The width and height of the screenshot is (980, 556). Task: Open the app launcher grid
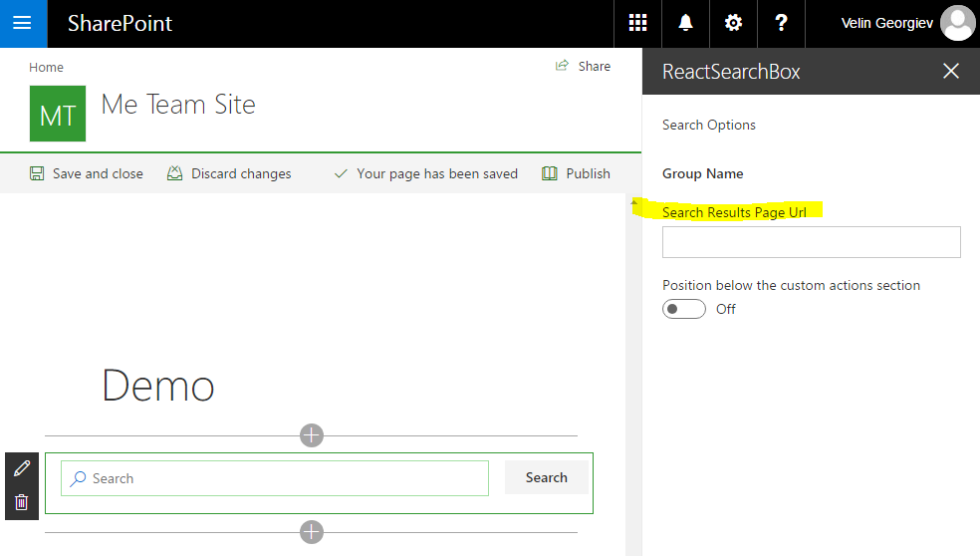637,23
